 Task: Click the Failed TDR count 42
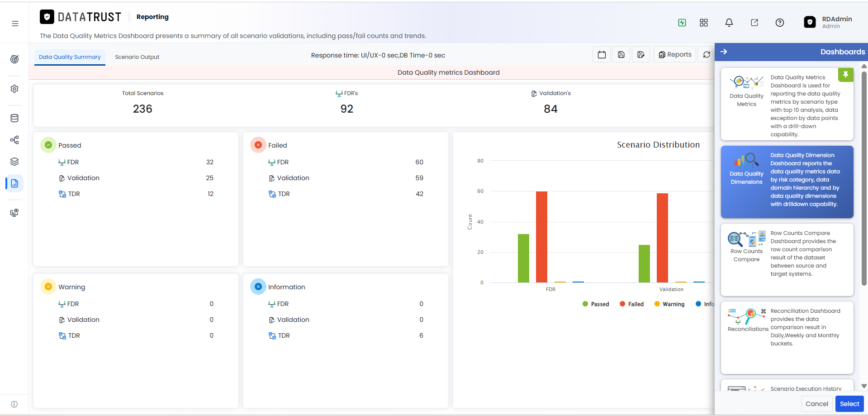419,194
